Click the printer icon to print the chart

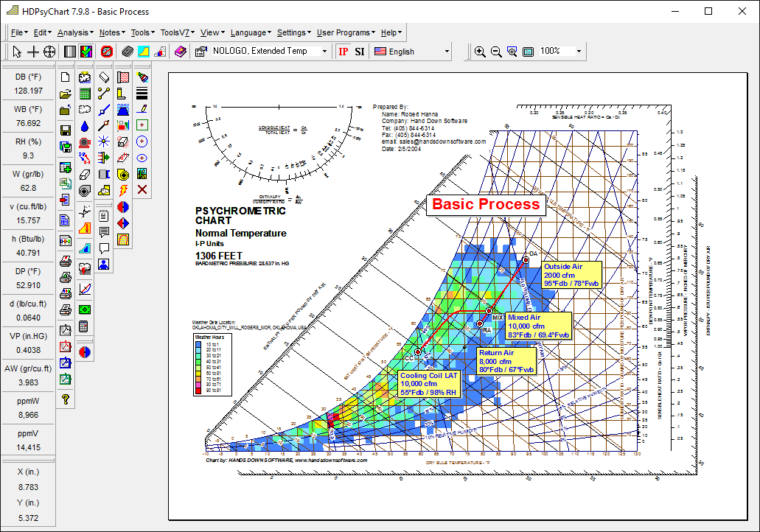click(65, 262)
